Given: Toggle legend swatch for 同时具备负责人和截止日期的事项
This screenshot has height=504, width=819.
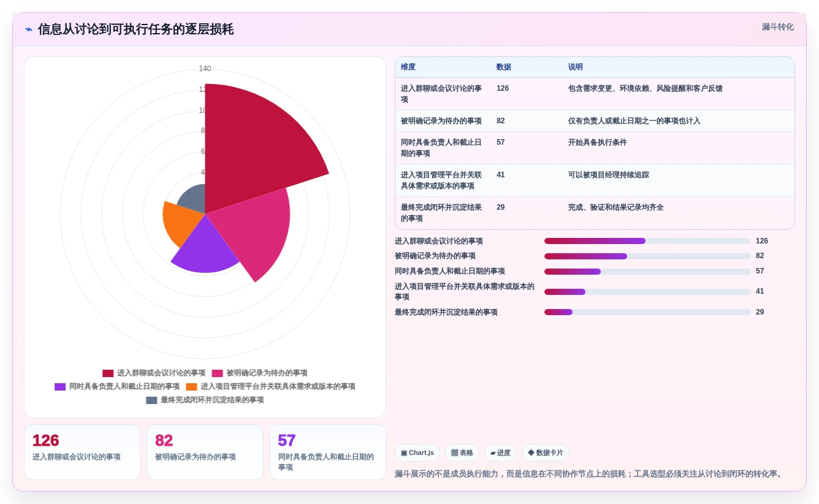Looking at the screenshot, I should [x=60, y=386].
